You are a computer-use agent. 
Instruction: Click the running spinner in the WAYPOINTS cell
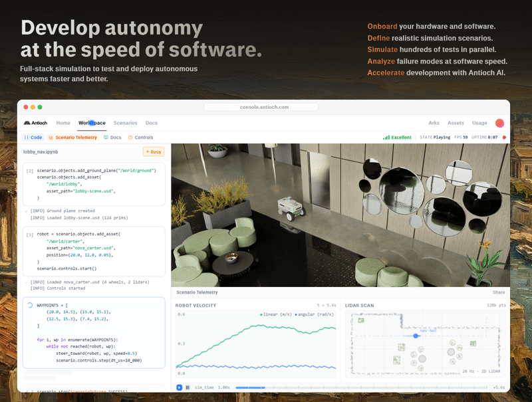[x=29, y=305]
